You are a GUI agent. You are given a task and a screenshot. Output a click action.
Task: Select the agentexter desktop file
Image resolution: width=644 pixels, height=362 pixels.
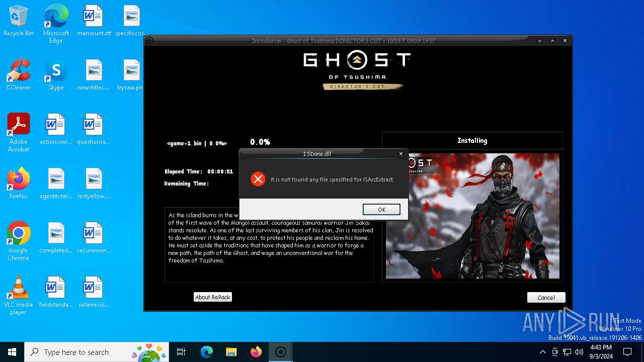(x=56, y=184)
